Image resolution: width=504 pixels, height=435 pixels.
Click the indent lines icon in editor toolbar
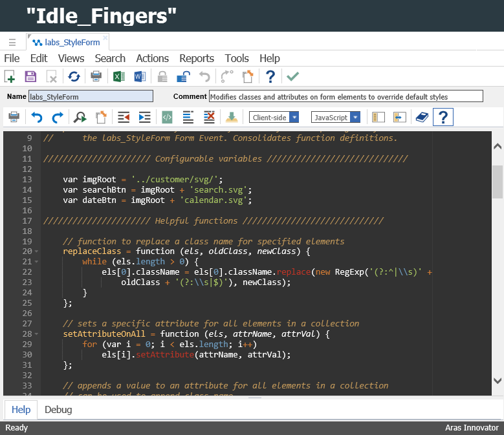coord(144,118)
